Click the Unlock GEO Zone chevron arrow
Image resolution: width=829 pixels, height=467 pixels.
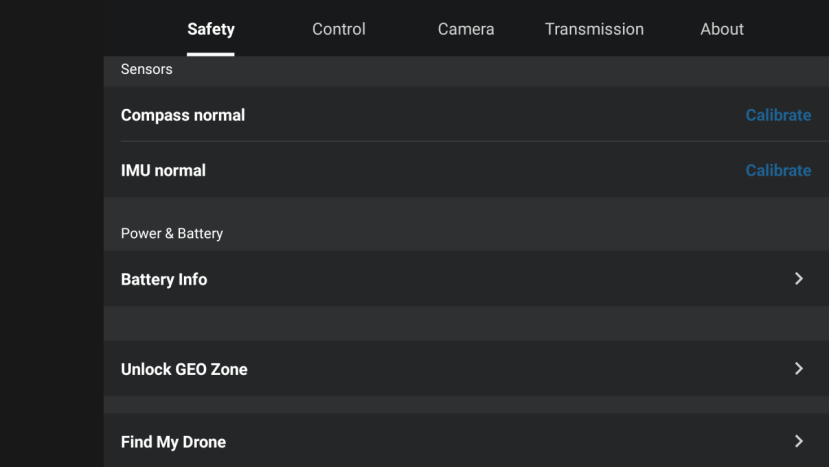[x=798, y=369]
